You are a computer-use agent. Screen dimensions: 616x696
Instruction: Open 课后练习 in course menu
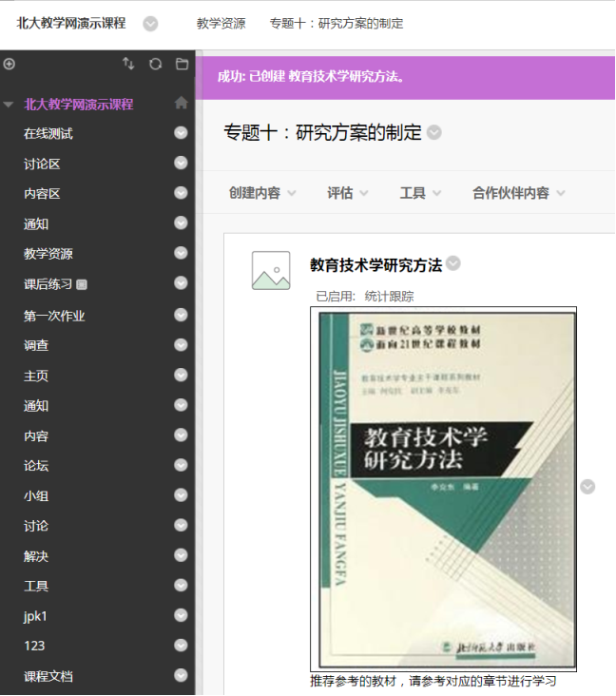48,284
